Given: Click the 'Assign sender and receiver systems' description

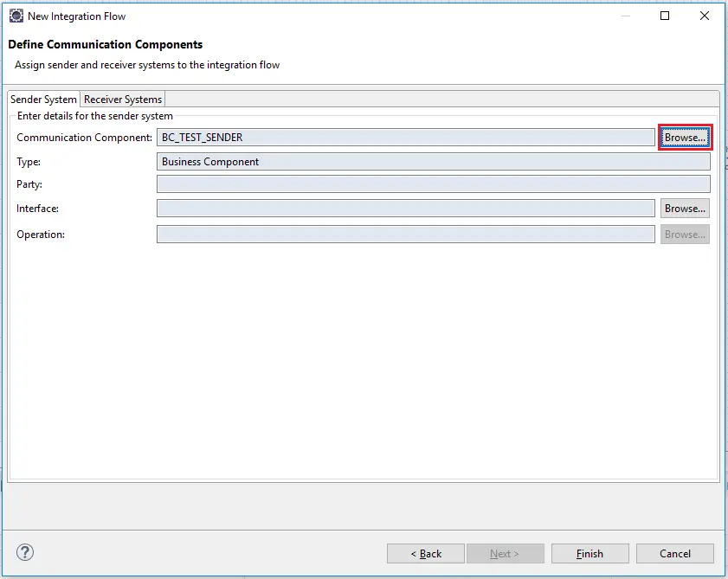Looking at the screenshot, I should 147,65.
